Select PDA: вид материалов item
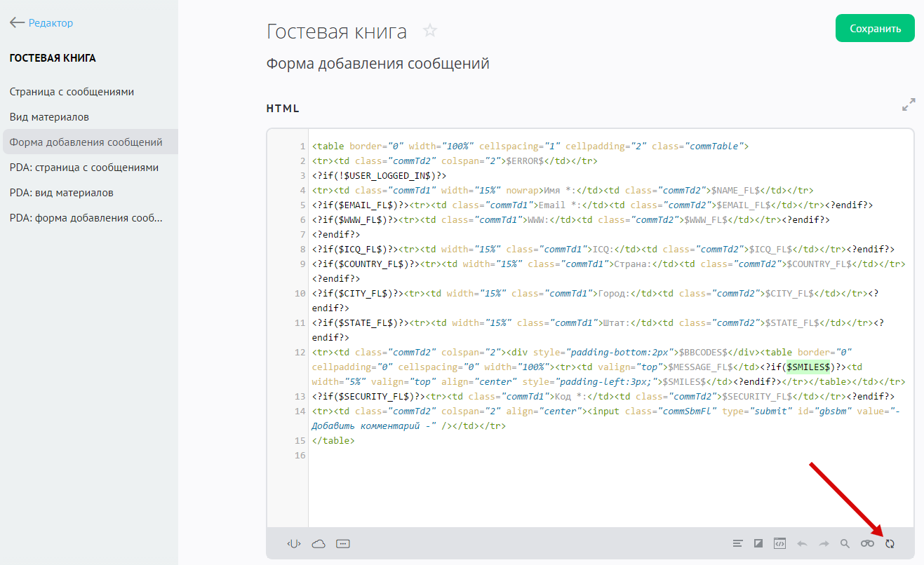924x565 pixels. click(x=62, y=193)
